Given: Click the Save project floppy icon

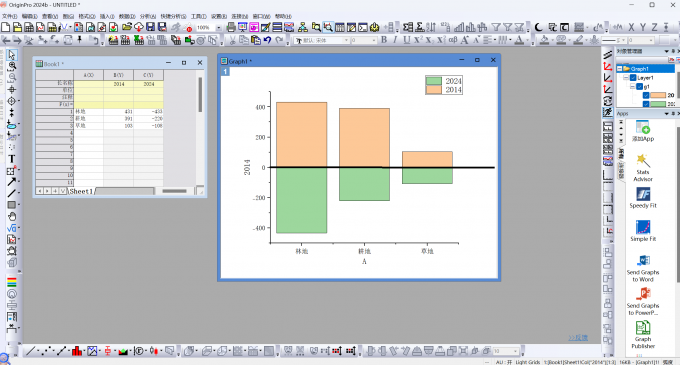Looking at the screenshot, I should [x=150, y=27].
